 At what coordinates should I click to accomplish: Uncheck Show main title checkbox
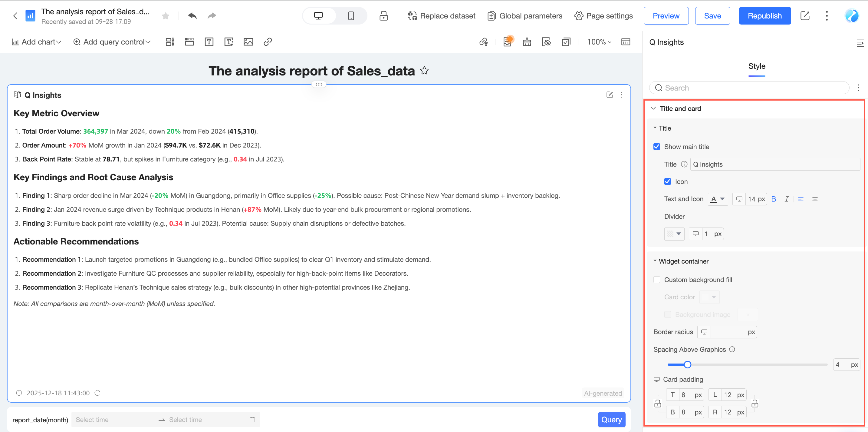point(657,147)
